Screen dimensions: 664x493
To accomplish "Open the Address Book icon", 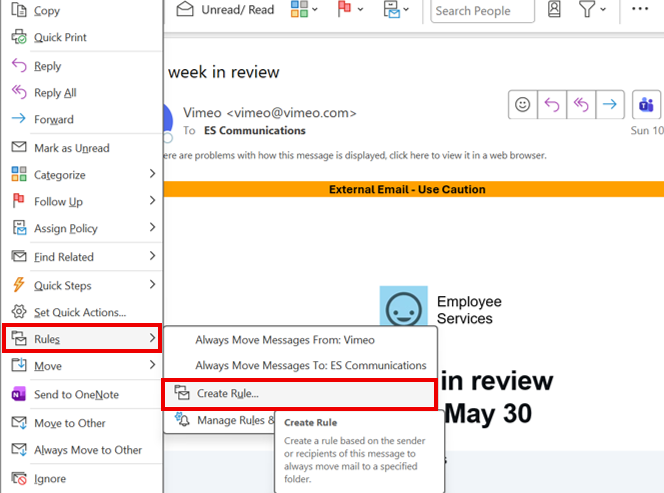I will (554, 9).
